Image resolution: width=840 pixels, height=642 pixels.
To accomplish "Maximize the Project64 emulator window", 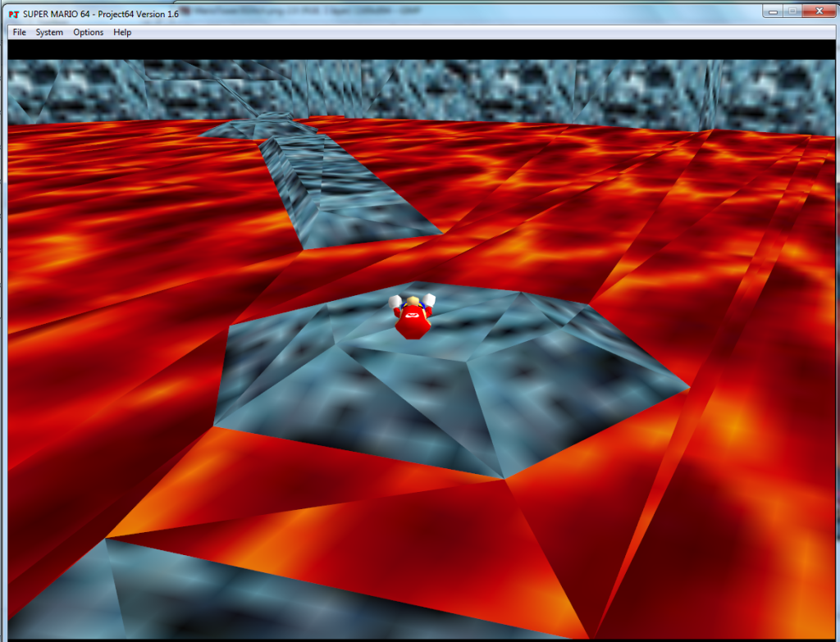I will pos(792,11).
